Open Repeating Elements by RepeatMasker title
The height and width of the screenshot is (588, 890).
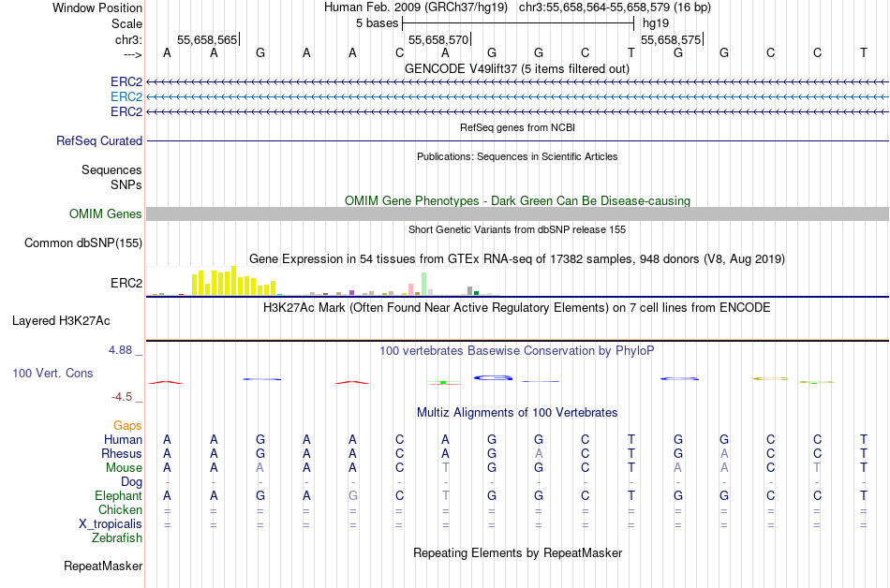(x=517, y=552)
